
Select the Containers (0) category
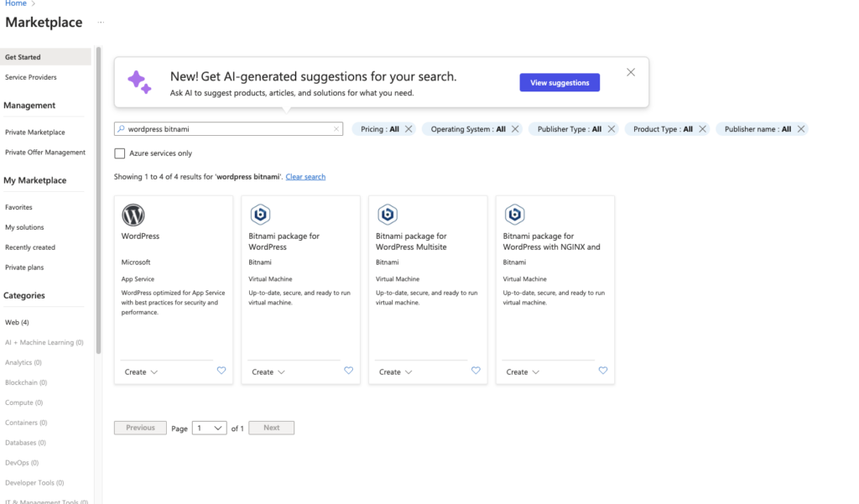26,423
